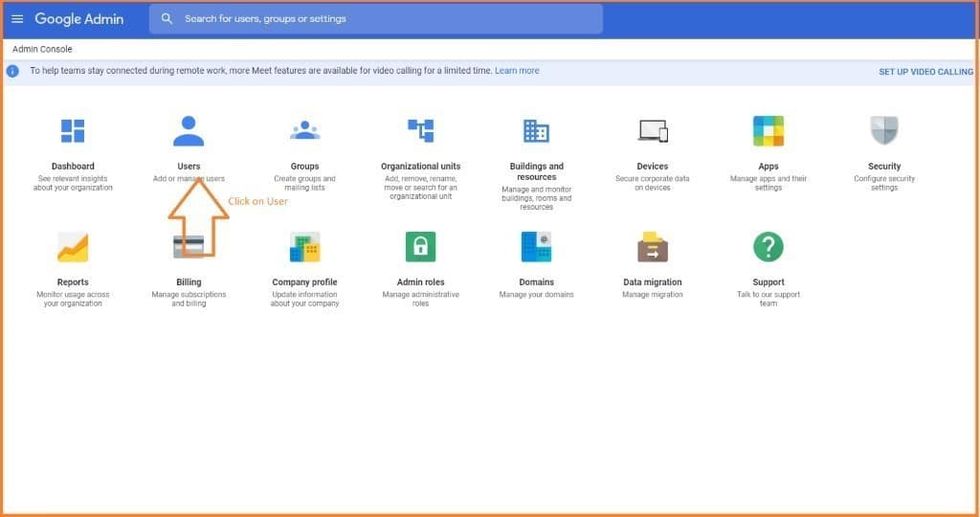Select the Admin roles lock icon
980x517 pixels.
click(421, 247)
